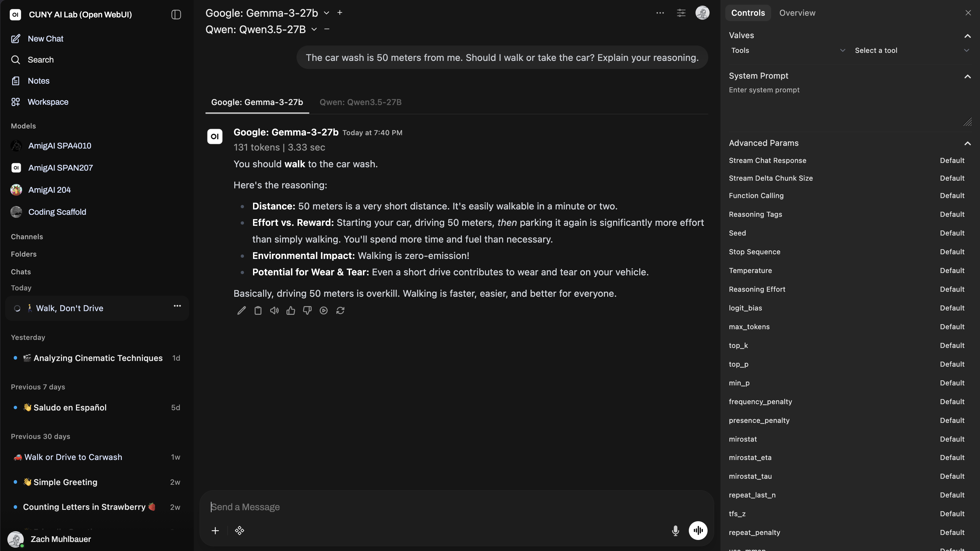The width and height of the screenshot is (980, 551).
Task: Open the attachment plus menu in message box
Action: coord(215,531)
